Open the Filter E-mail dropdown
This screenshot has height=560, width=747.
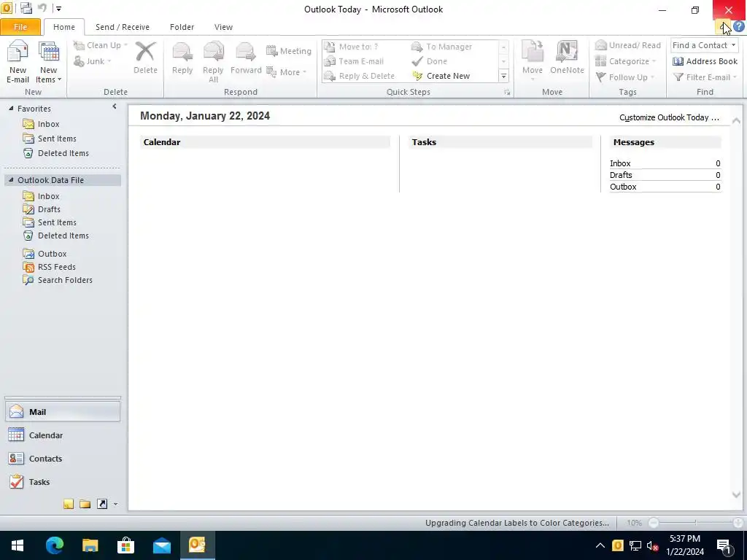(x=705, y=77)
